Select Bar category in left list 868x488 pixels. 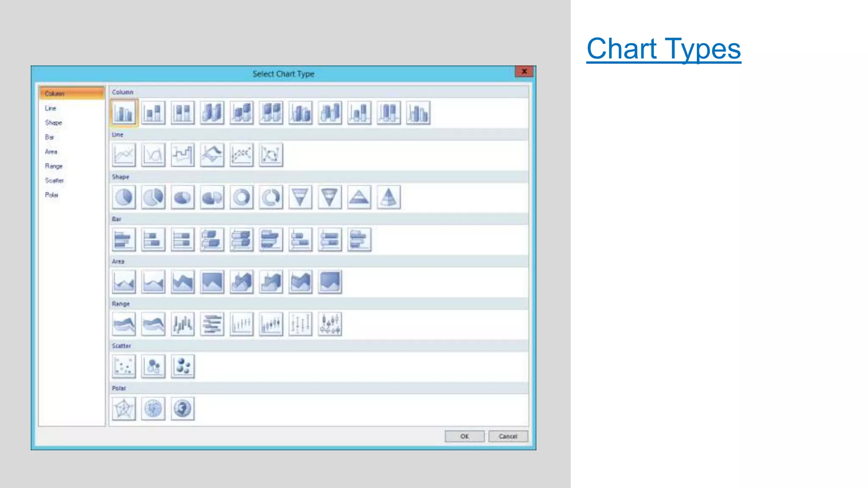[49, 137]
